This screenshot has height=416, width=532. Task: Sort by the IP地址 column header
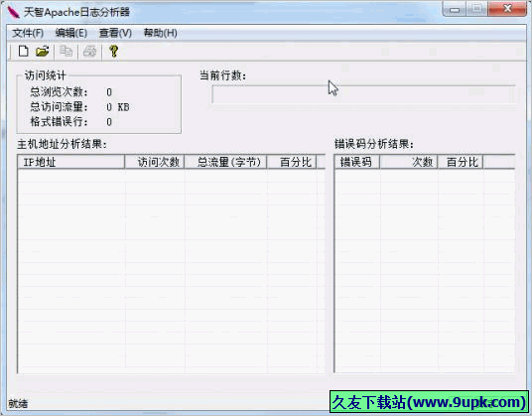tap(70, 162)
